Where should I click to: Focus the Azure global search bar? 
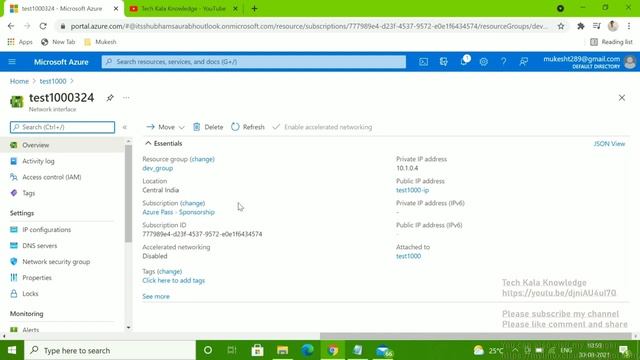pyautogui.click(x=254, y=62)
